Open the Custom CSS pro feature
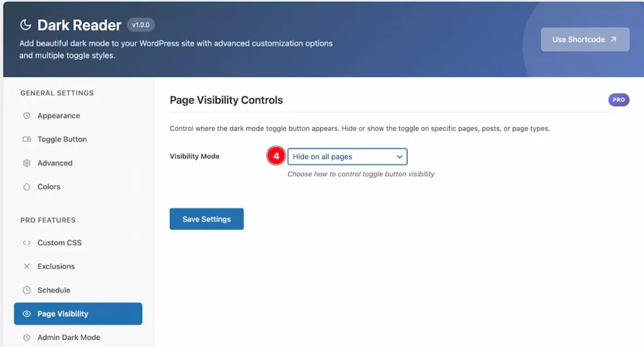The height and width of the screenshot is (347, 644). [x=78, y=242]
